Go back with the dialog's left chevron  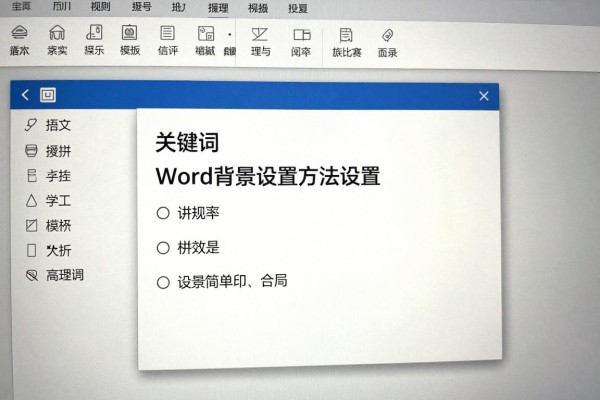click(x=25, y=95)
